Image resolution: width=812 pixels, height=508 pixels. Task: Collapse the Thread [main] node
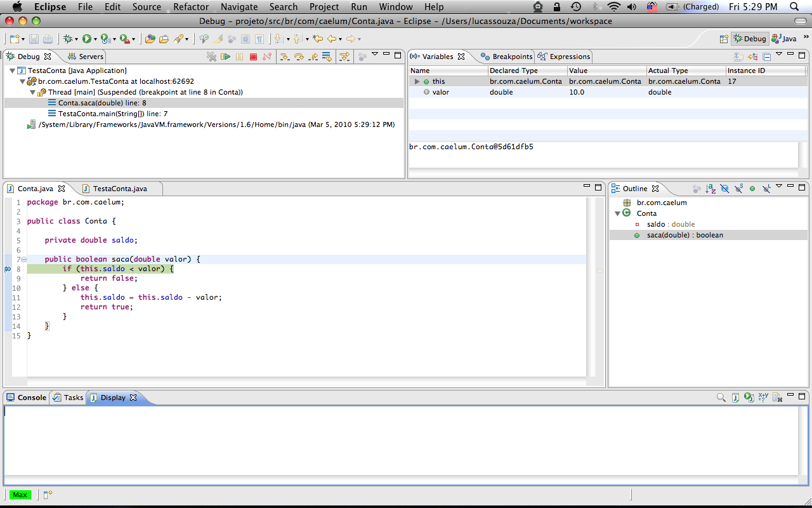(x=33, y=92)
